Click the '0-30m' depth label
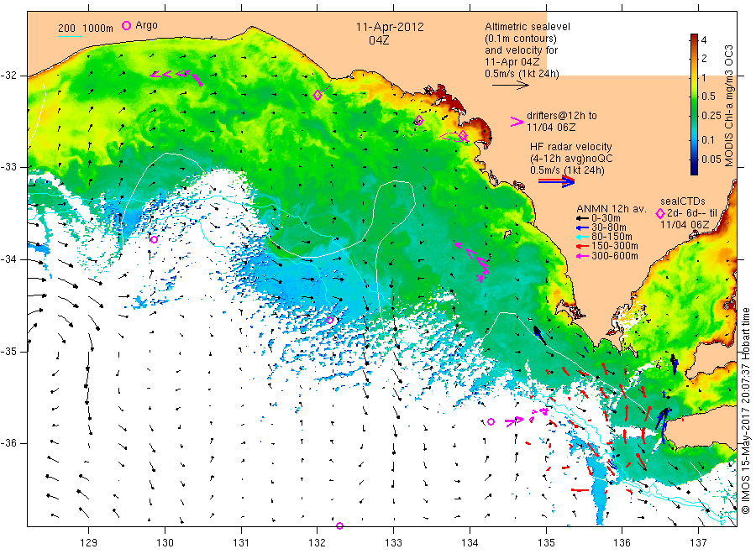The width and height of the screenshot is (756, 554). point(606,219)
